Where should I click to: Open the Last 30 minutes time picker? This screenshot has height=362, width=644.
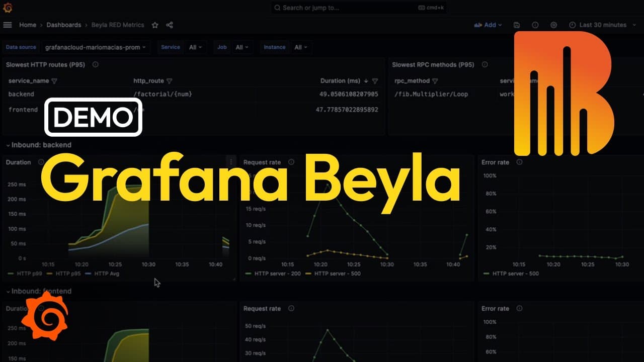(x=598, y=25)
